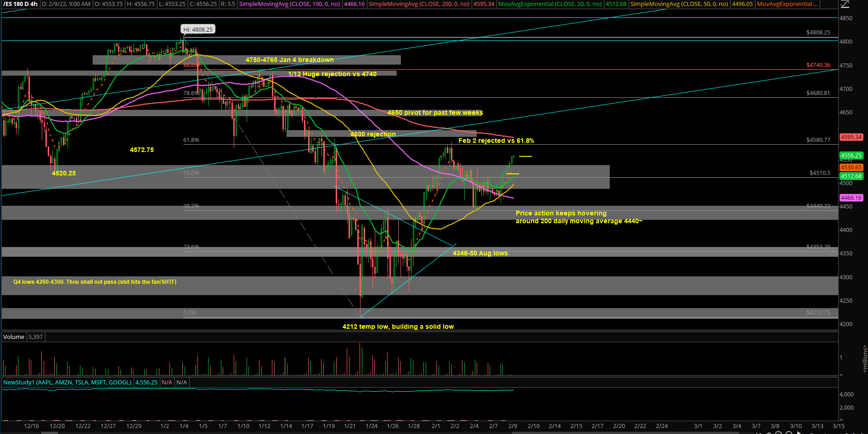Select the Feb 2 rejected vs 61.8% note
The width and height of the screenshot is (868, 434).
[x=496, y=141]
